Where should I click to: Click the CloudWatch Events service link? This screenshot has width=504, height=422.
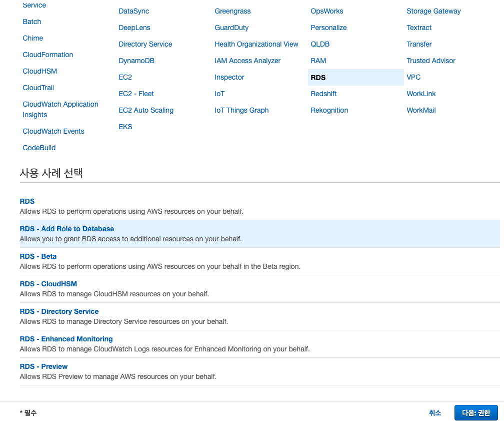coord(53,131)
